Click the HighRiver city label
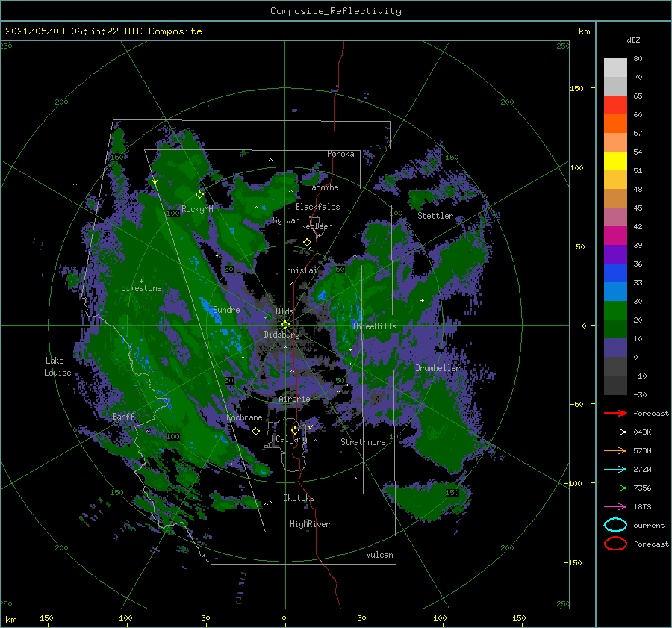672x628 pixels. pos(310,524)
